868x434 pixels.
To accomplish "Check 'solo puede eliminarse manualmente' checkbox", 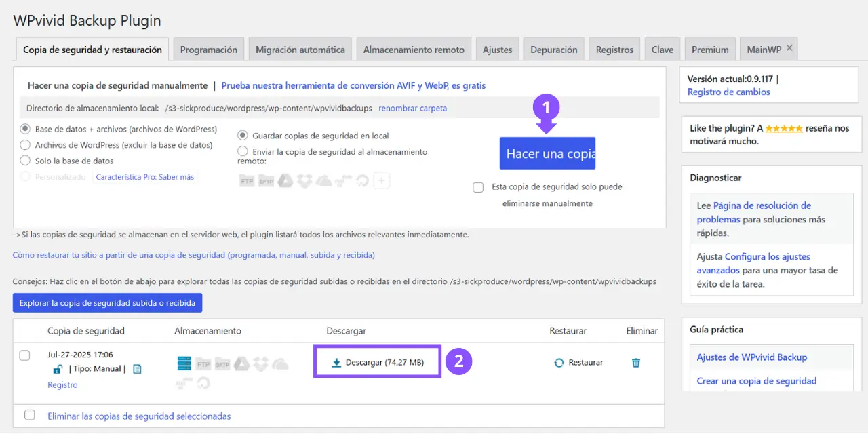I will [478, 187].
